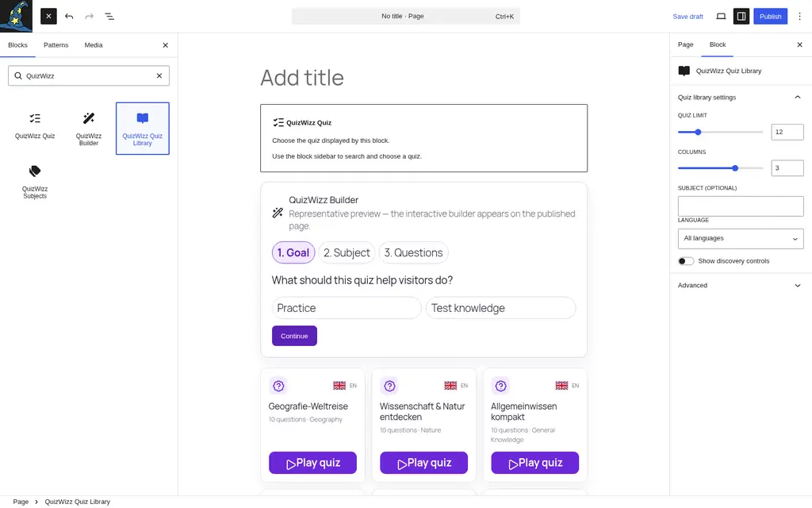This screenshot has width=812, height=508.
Task: Insert the QuizWizz Subjects block
Action: [x=35, y=182]
